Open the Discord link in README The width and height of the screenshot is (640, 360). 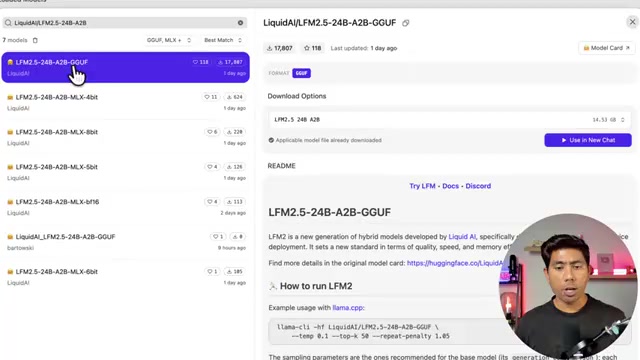478,186
